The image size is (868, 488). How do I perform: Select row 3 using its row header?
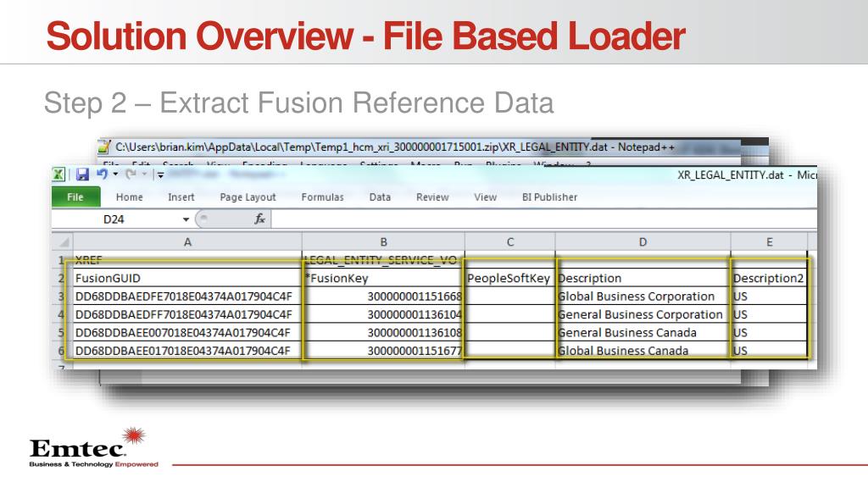coord(62,297)
